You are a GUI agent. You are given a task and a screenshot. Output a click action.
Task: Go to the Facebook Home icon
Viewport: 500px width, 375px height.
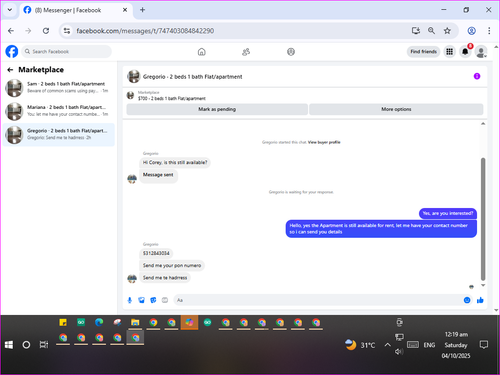click(x=202, y=52)
